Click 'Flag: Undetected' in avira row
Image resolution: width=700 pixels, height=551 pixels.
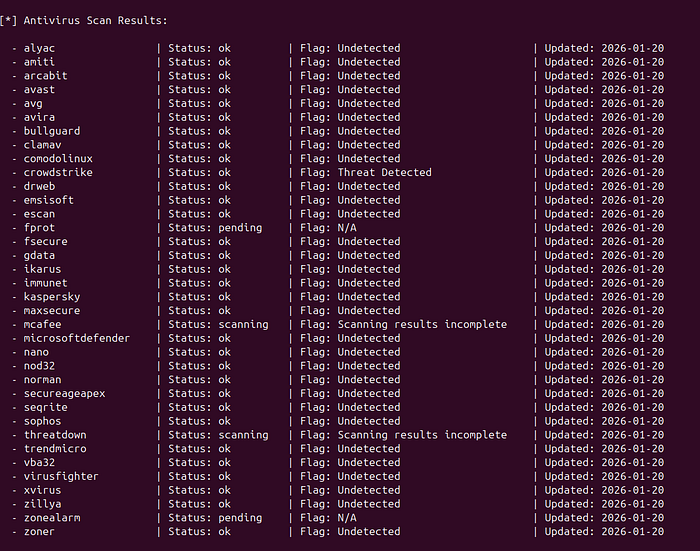350,117
